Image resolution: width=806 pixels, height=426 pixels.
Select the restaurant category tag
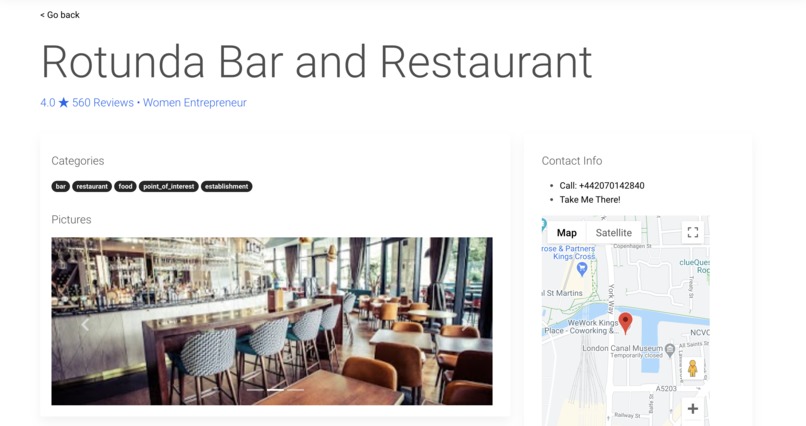92,186
